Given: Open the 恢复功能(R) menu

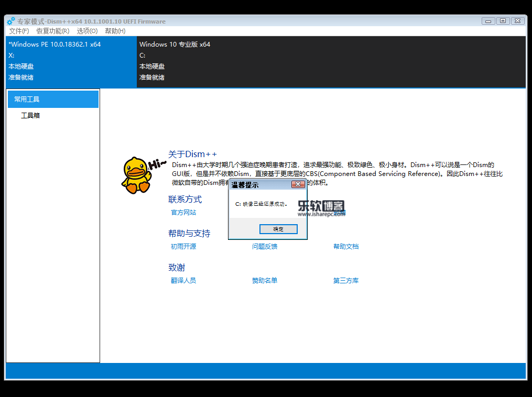Looking at the screenshot, I should 52,31.
